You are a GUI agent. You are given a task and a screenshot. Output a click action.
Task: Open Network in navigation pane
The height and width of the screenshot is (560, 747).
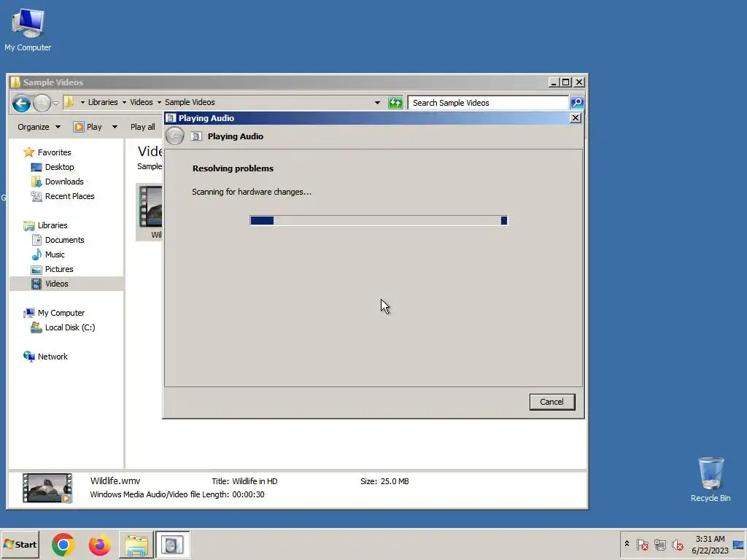tap(53, 357)
